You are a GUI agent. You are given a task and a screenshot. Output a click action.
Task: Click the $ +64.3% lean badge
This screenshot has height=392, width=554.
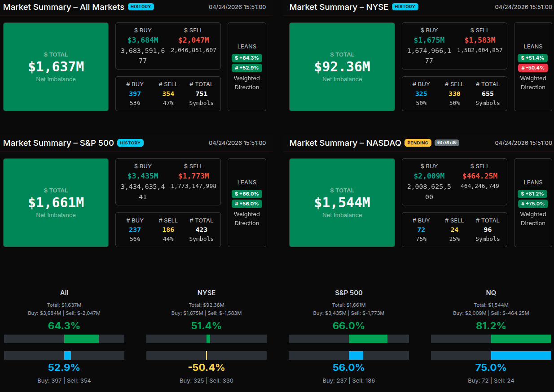(246, 58)
